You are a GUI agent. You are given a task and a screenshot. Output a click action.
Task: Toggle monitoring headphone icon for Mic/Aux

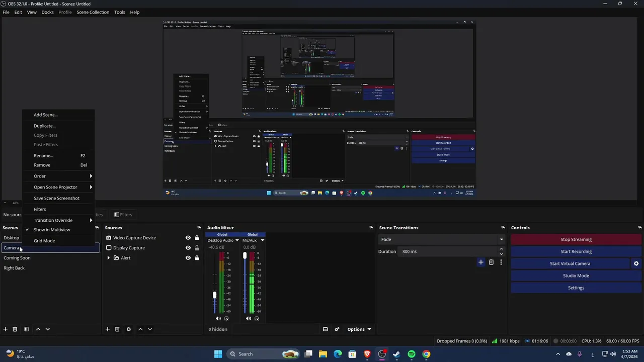pos(257,318)
